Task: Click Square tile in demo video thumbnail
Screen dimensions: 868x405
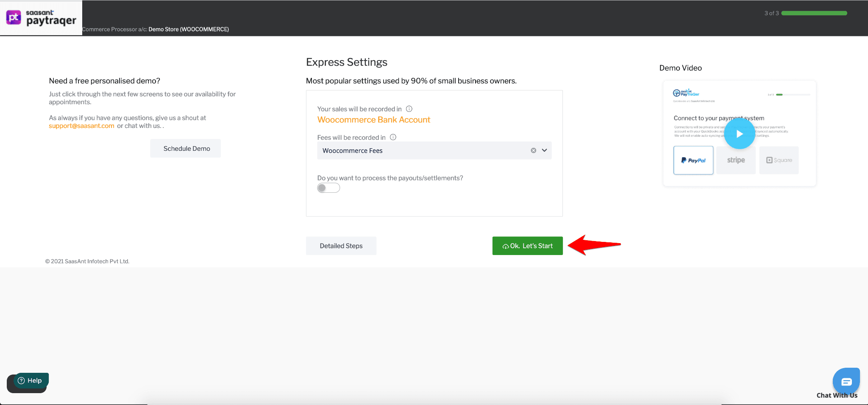Action: click(779, 160)
